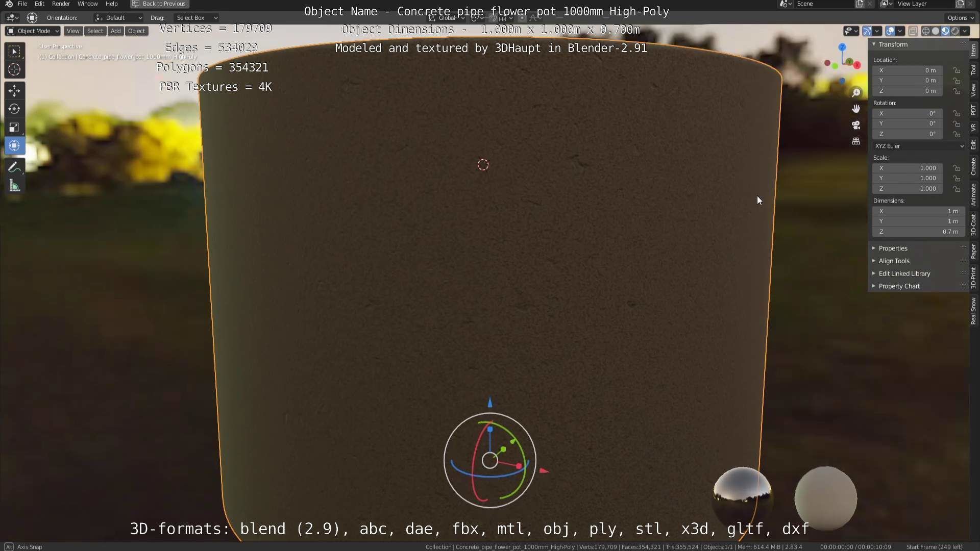This screenshot has height=551, width=980.
Task: Click the hand pan view icon
Action: coord(856,109)
